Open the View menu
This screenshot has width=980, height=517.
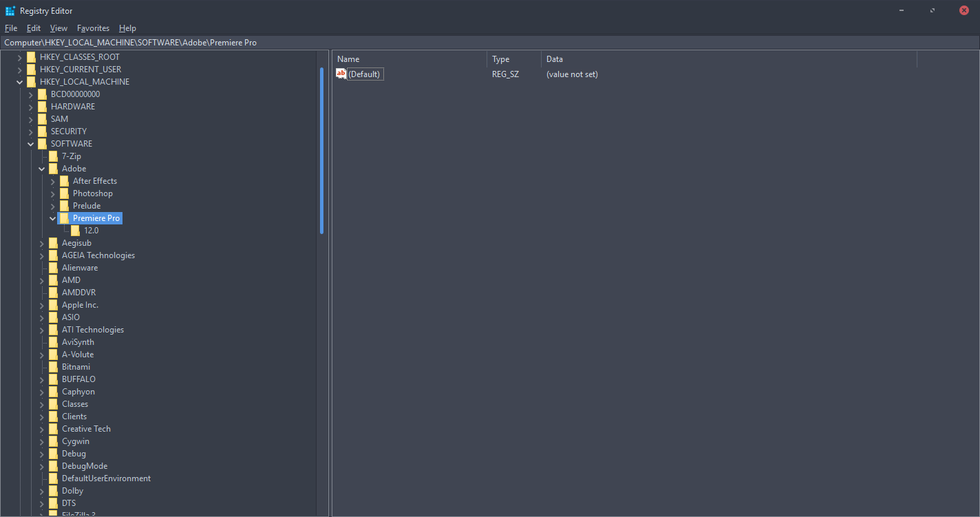58,28
